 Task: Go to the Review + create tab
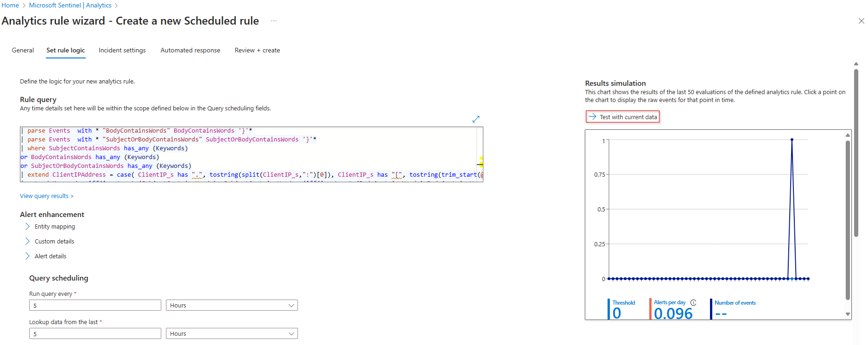click(x=257, y=51)
